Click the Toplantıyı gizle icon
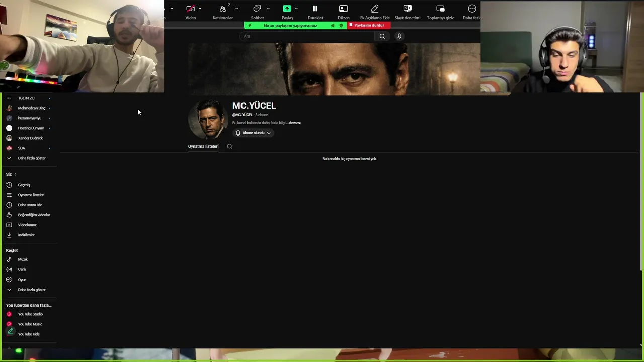This screenshot has width=644, height=362. 440,9
